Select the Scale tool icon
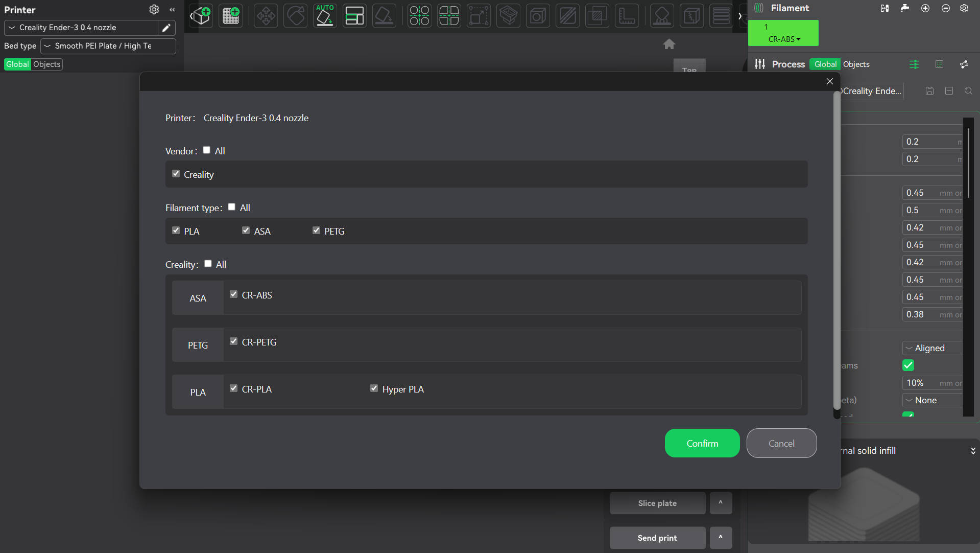 pyautogui.click(x=479, y=16)
